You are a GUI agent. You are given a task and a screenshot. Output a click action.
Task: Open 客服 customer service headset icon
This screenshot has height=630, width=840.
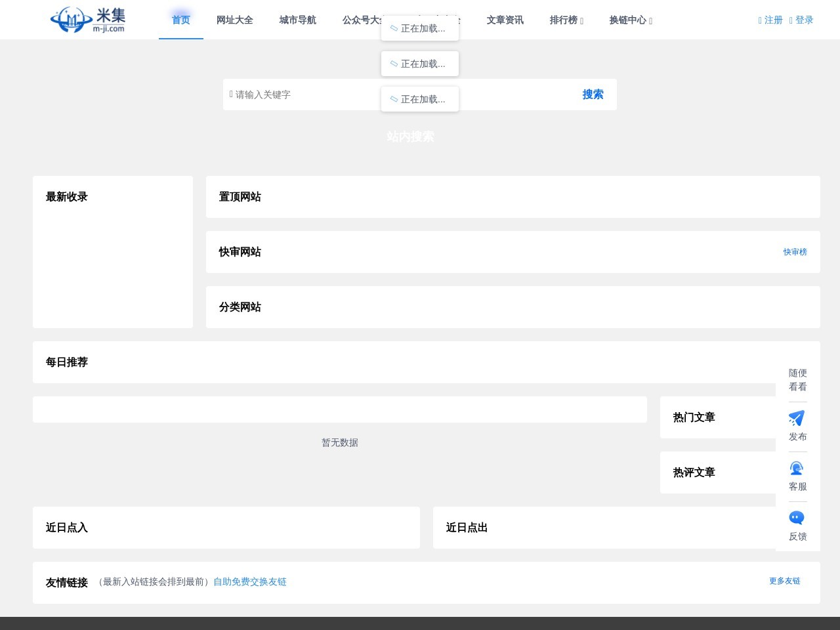797,469
